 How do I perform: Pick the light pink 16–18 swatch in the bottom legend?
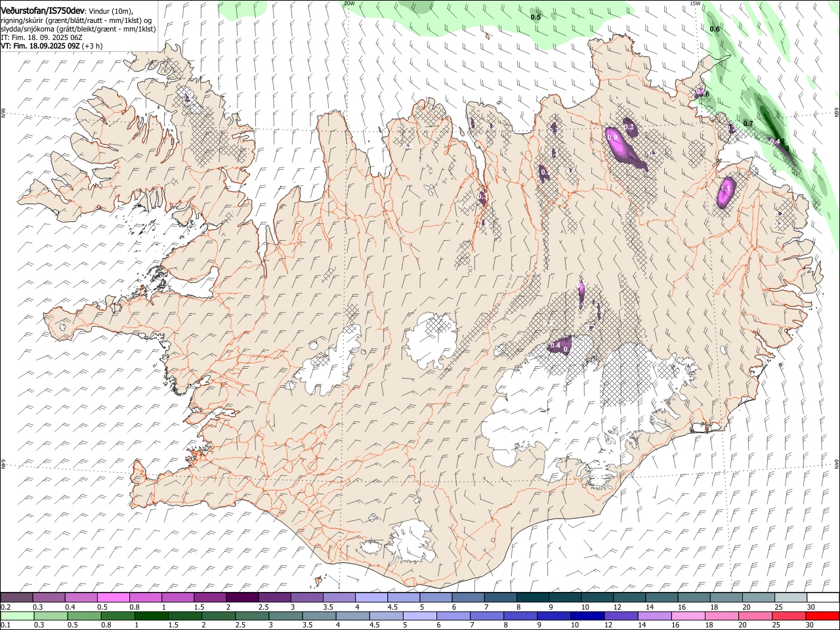[x=687, y=616]
